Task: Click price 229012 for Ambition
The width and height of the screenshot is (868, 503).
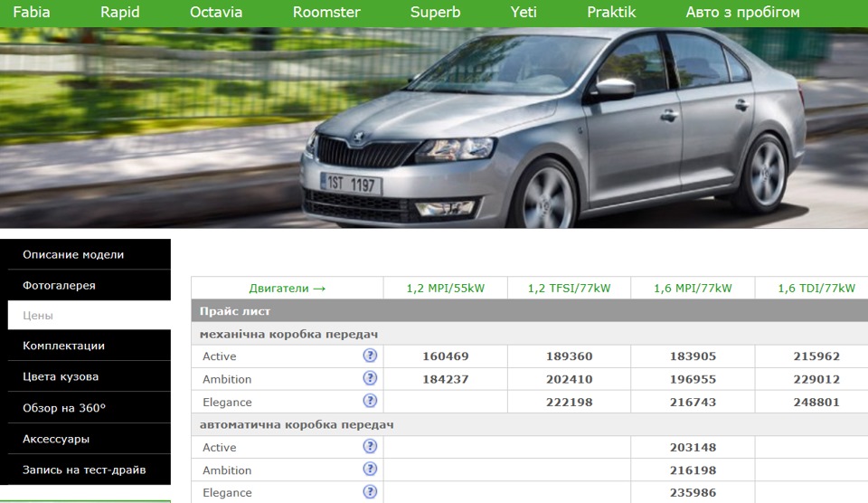Action: (x=816, y=379)
